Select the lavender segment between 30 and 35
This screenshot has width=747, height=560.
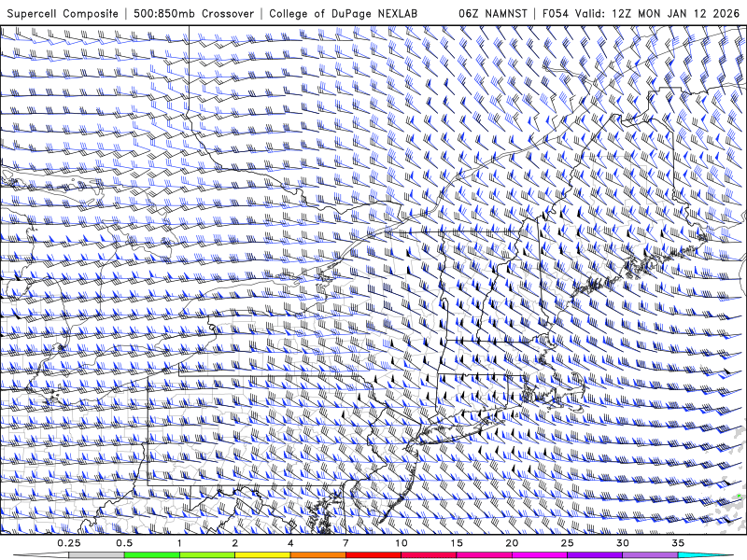650,555
